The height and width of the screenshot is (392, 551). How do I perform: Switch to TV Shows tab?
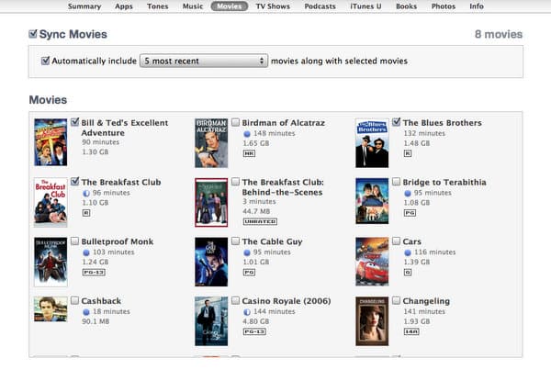point(273,6)
